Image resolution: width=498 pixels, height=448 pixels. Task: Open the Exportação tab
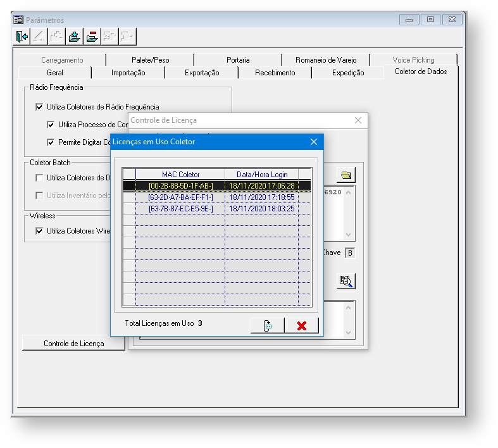click(x=202, y=73)
